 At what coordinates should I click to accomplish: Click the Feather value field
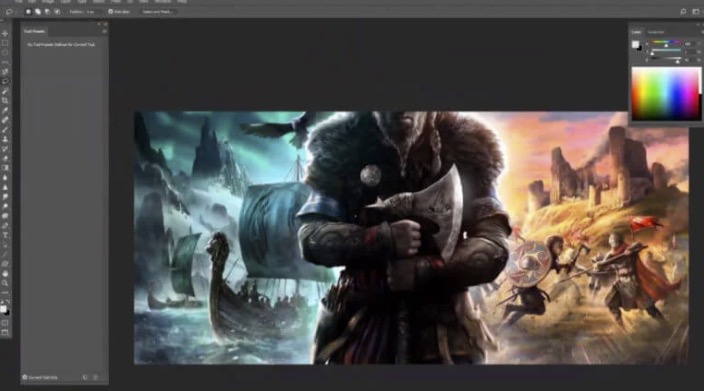coord(93,12)
